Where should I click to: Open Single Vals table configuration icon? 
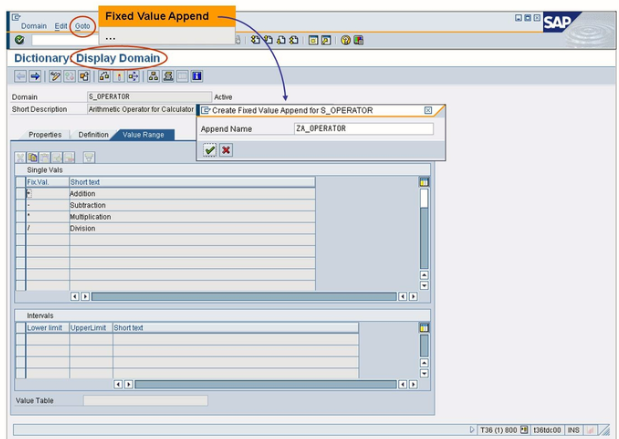[x=424, y=182]
